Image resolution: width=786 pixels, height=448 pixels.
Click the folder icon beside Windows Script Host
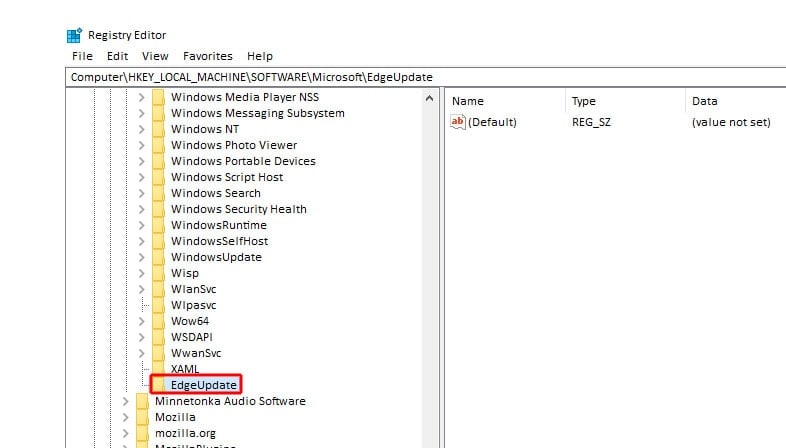[x=158, y=177]
